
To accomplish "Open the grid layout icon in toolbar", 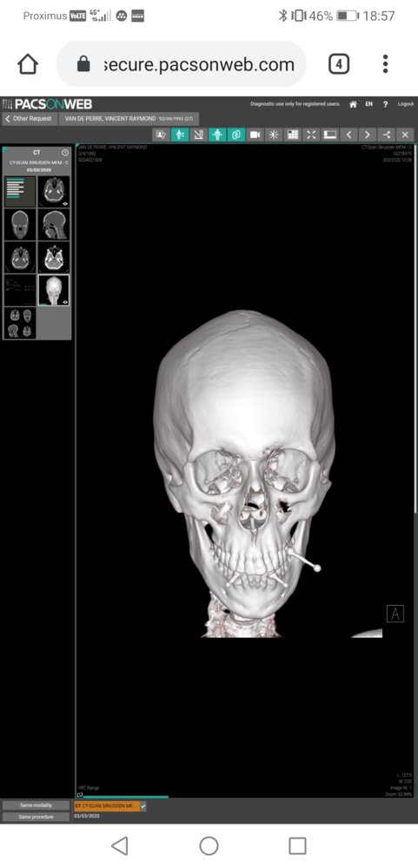I will pyautogui.click(x=292, y=135).
